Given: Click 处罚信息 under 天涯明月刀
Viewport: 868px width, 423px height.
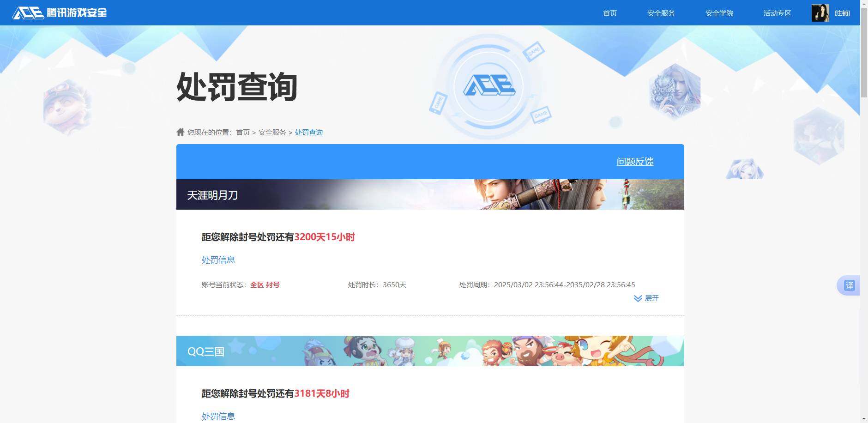Looking at the screenshot, I should tap(218, 260).
